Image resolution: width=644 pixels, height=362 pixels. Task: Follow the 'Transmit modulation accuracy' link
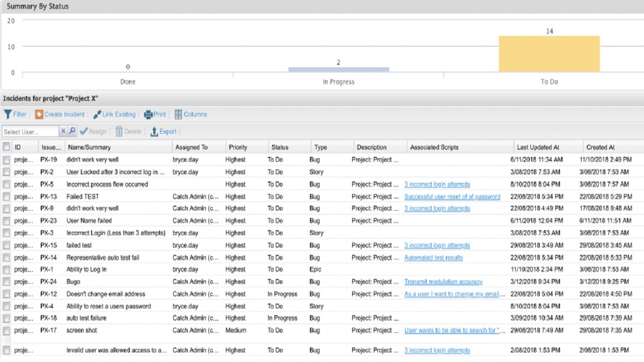(443, 282)
